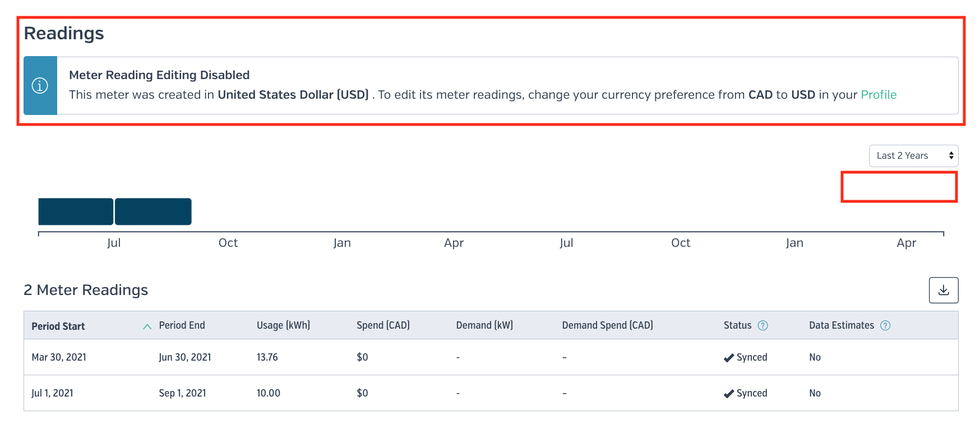Select the second chart bar for Jul–Sep
The image size is (980, 433).
pos(153,211)
